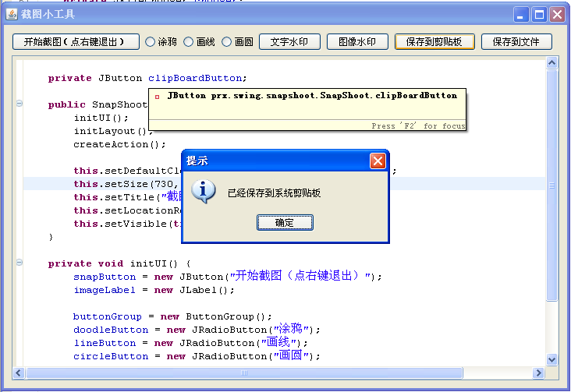Viewport: 571px width, 392px height.
Task: Click the vertical scrollbar thumb
Action: pos(552,185)
